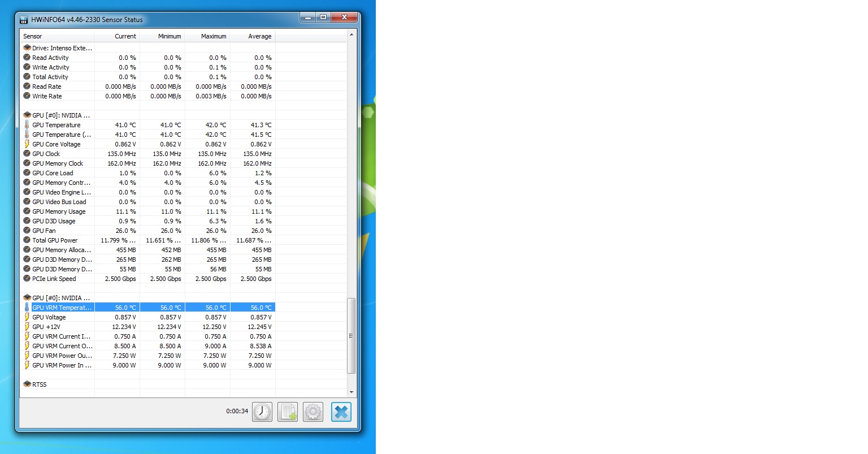
Task: Click the gauge icon beside GPU Memory Usage
Action: click(x=27, y=211)
